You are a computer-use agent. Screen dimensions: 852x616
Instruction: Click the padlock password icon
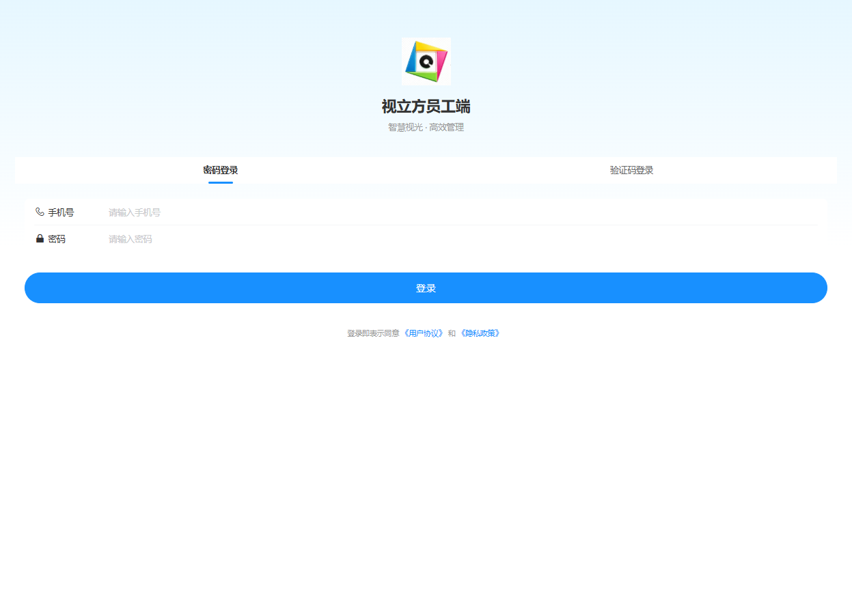tap(40, 239)
